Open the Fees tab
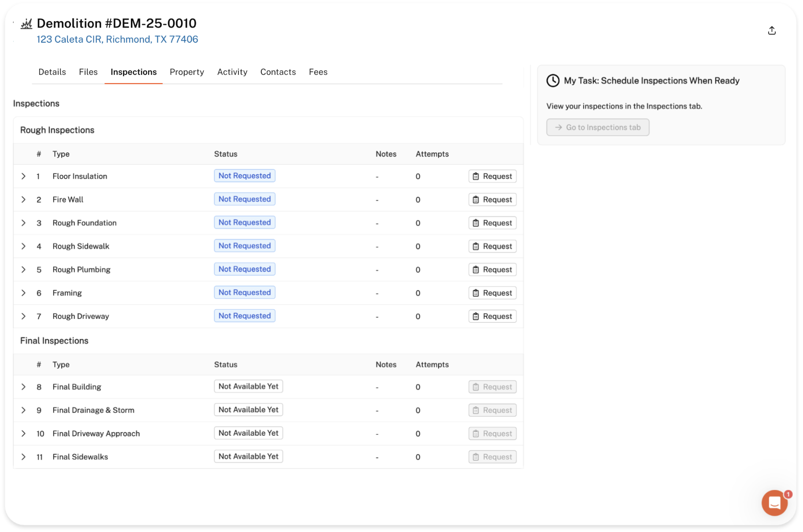 (x=318, y=72)
